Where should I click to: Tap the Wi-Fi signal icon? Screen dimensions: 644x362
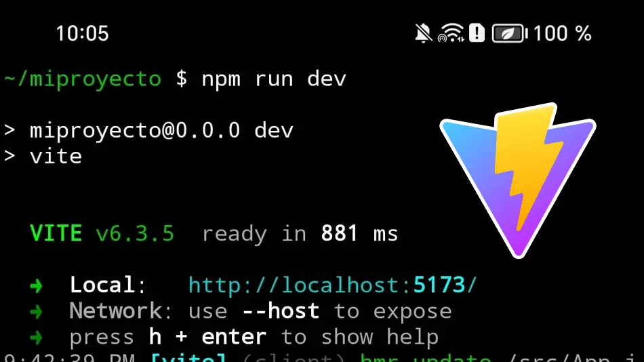(x=451, y=33)
